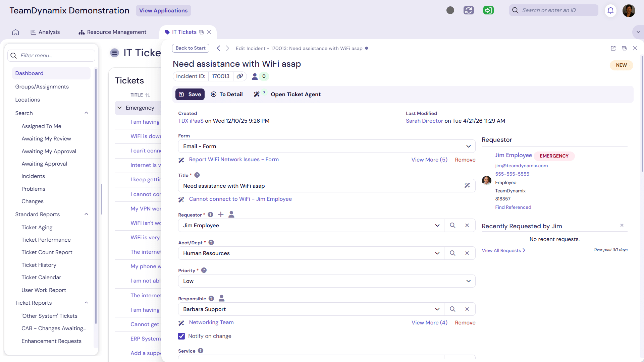Open the Responsible dropdown for Barbara Support
This screenshot has height=362, width=644.
311,309
